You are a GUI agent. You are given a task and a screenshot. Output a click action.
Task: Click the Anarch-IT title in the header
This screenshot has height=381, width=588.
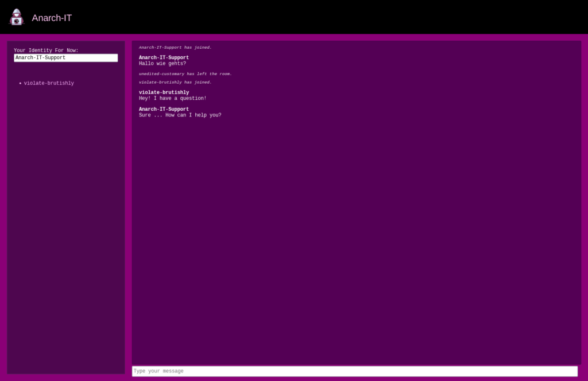point(52,18)
